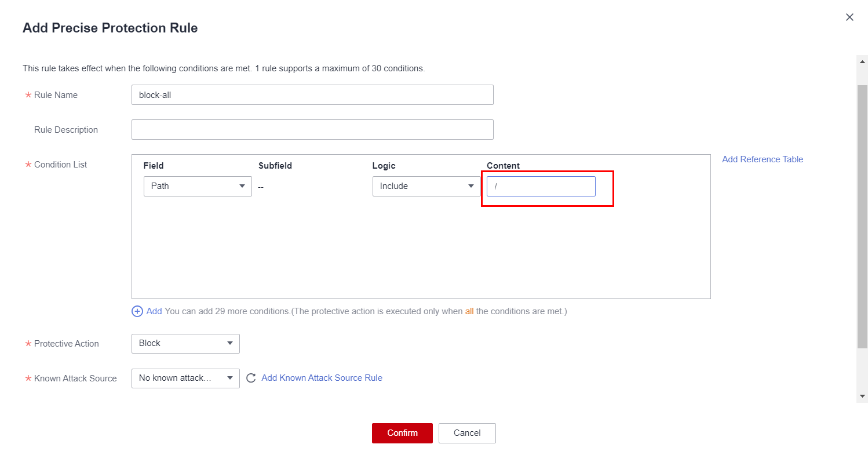The width and height of the screenshot is (868, 466).
Task: Open the Add Known Attack Source Rule link
Action: coord(322,378)
